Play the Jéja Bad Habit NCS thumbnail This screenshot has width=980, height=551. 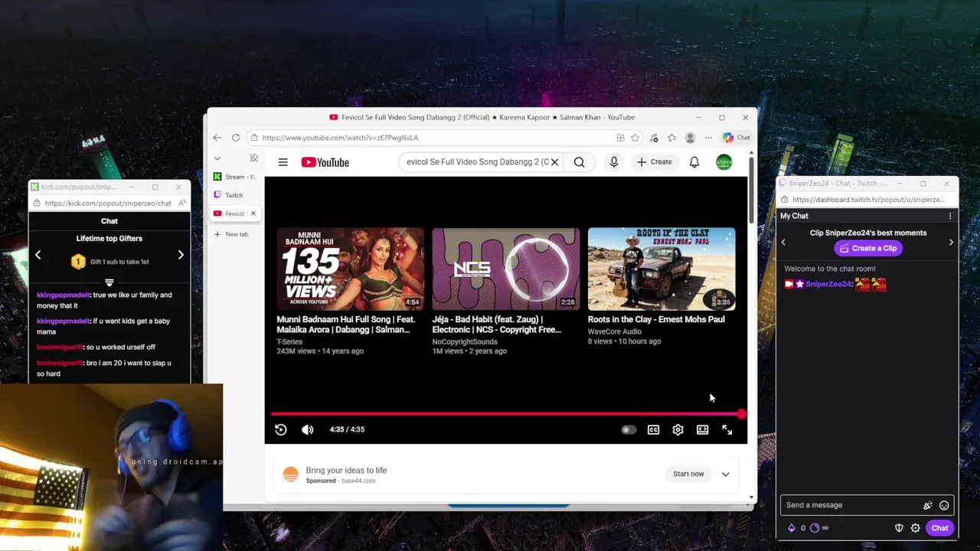[505, 269]
